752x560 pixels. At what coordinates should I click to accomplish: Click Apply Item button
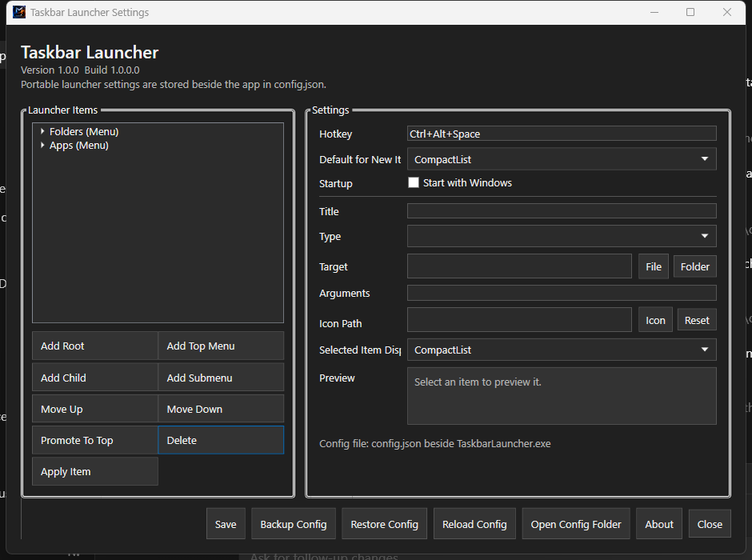95,471
